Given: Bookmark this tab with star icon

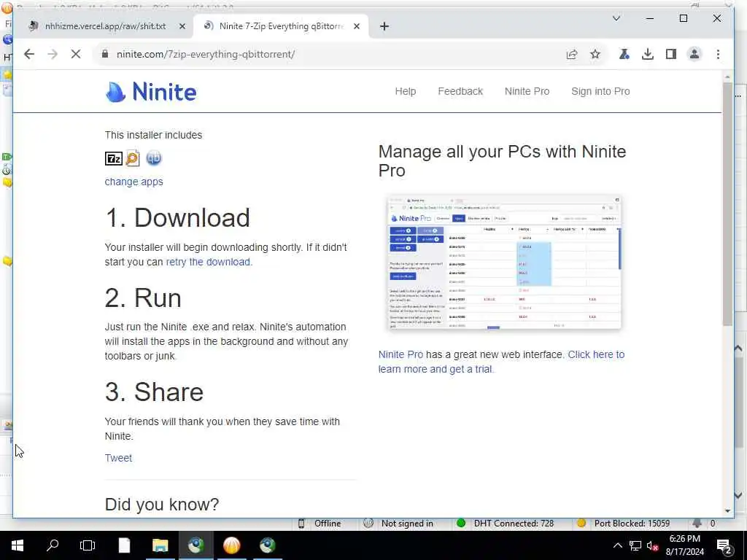Looking at the screenshot, I should [595, 54].
